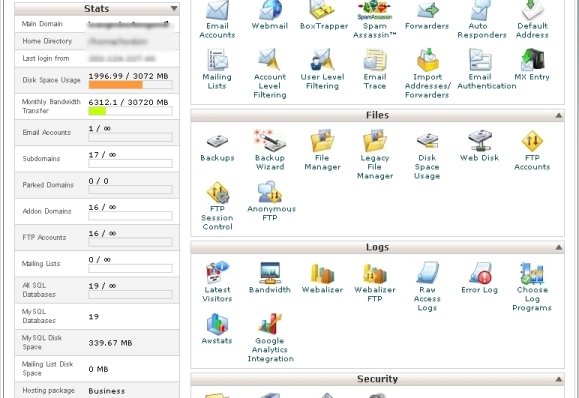Screen dimensions: 579x398
Task: Open FTP Session Control
Action: point(217,206)
